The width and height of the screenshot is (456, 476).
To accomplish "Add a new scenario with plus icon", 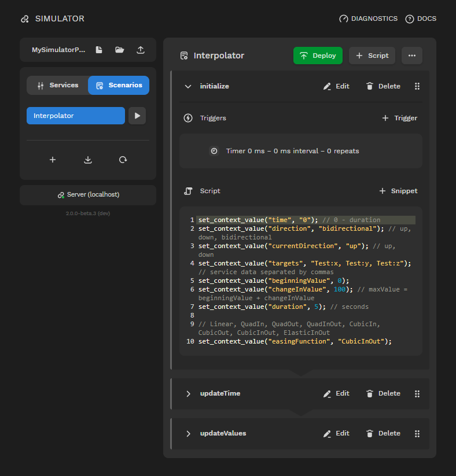I will pyautogui.click(x=53, y=160).
